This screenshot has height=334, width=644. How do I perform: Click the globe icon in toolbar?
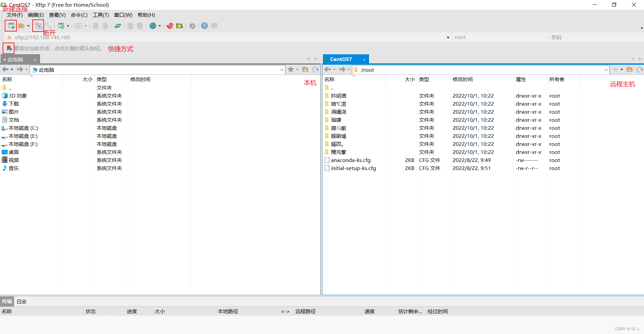pyautogui.click(x=153, y=26)
